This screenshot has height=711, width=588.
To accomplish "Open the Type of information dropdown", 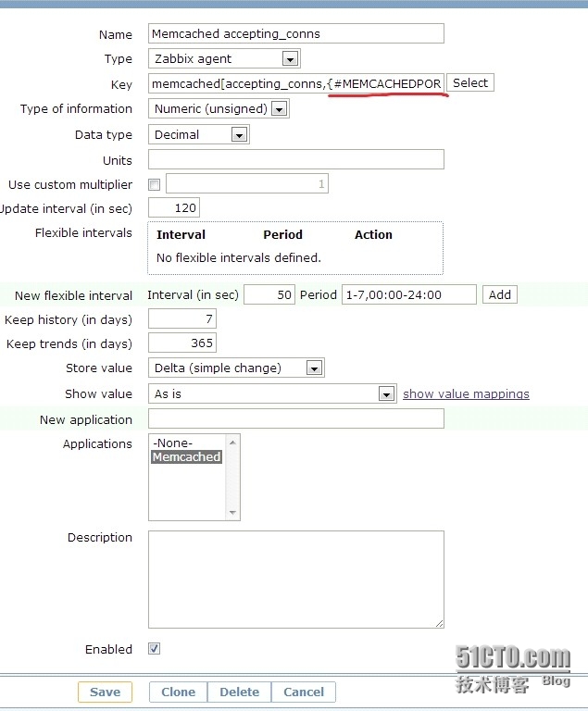I will click(219, 109).
